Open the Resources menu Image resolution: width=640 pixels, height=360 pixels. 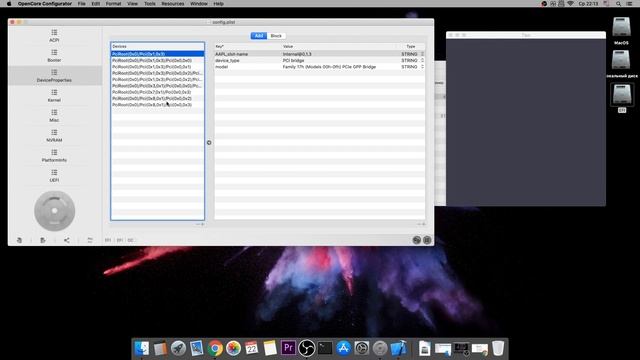click(x=173, y=4)
